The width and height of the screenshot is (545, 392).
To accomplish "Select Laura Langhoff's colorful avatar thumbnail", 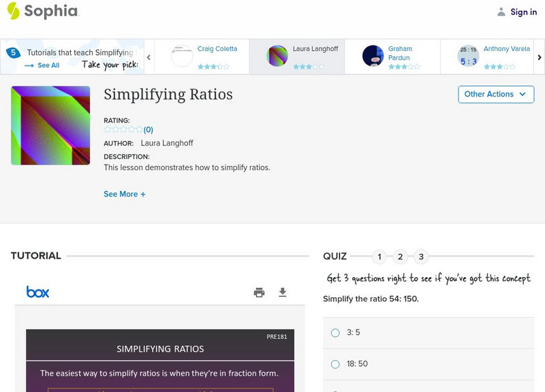I will coord(279,56).
